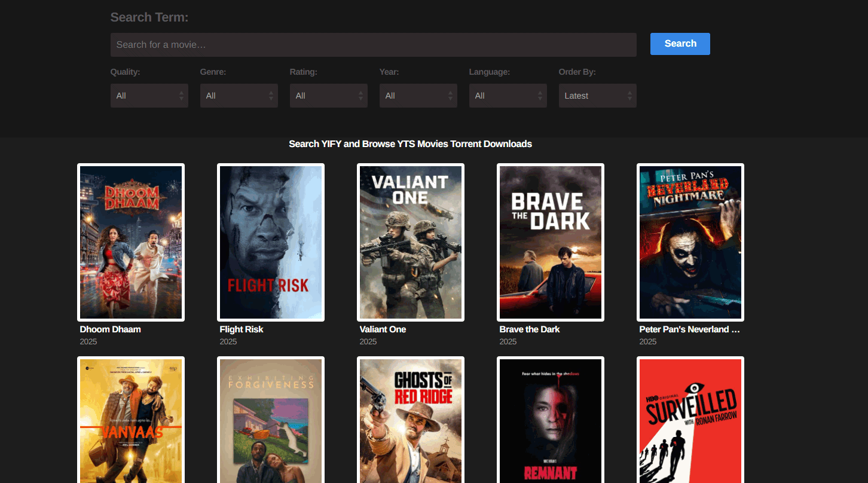Open the Flight Risk movie poster
868x483 pixels.
[x=271, y=242]
